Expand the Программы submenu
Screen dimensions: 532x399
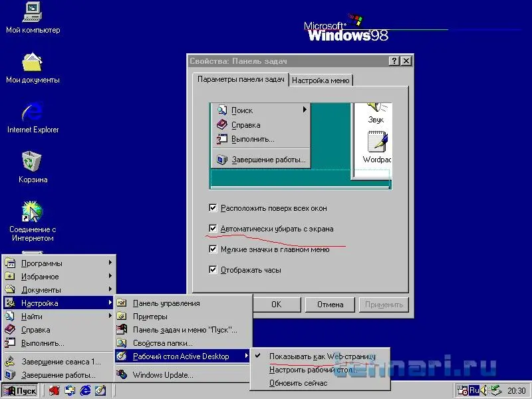(59, 263)
